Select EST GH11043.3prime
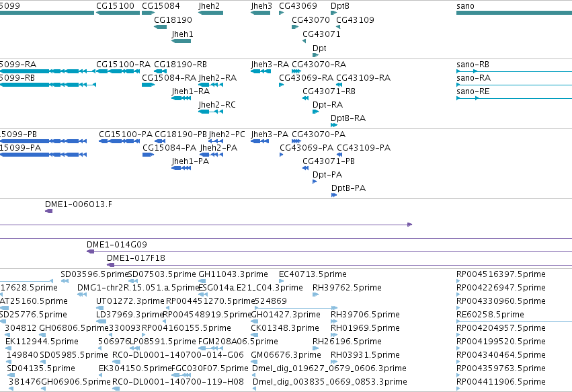572x392 pixels. pyautogui.click(x=202, y=281)
